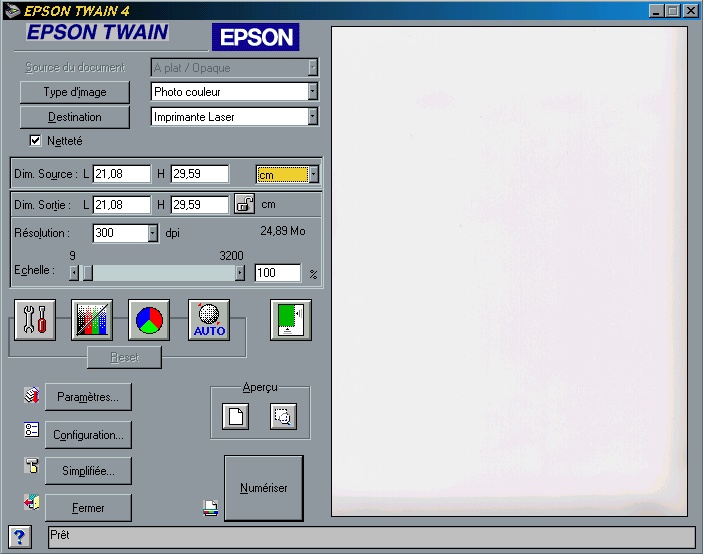Uncheck the Netteté checkbox
This screenshot has width=703, height=554.
click(35, 141)
